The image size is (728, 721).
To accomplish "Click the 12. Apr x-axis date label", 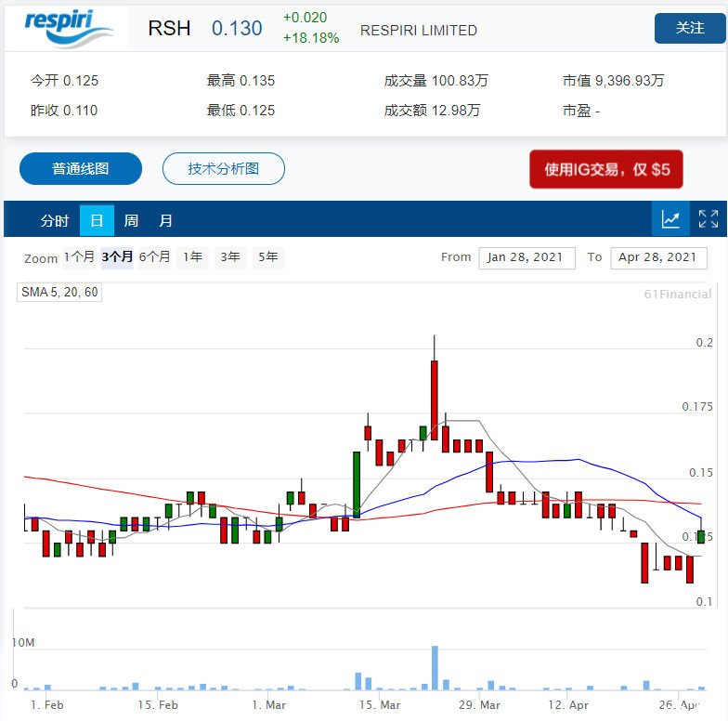I will [x=568, y=704].
